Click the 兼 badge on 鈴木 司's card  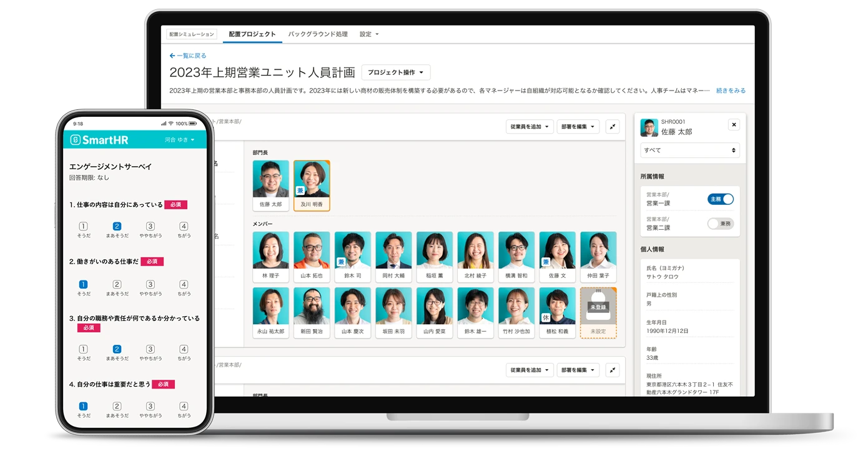pyautogui.click(x=341, y=262)
